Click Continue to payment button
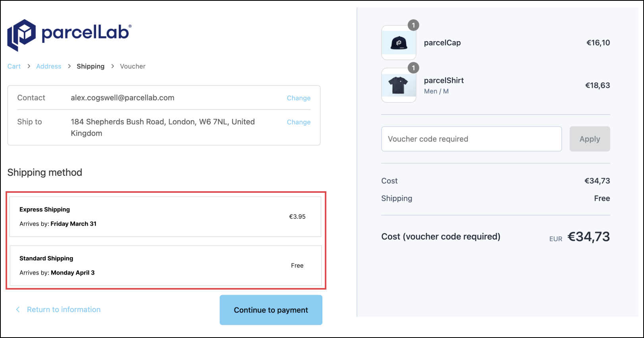 pyautogui.click(x=271, y=310)
